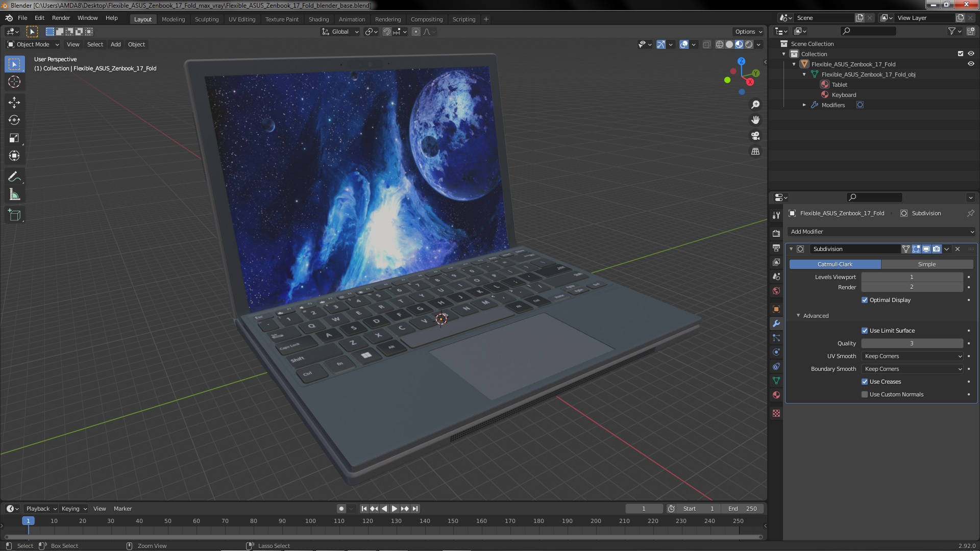This screenshot has height=551, width=980.
Task: Open the View Layer properties tab
Action: (776, 262)
